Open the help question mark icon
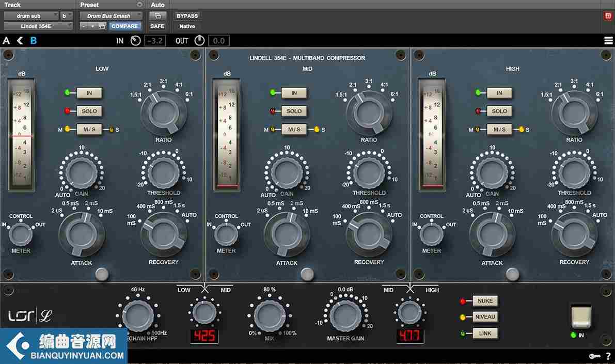This screenshot has width=615, height=364. point(608,356)
